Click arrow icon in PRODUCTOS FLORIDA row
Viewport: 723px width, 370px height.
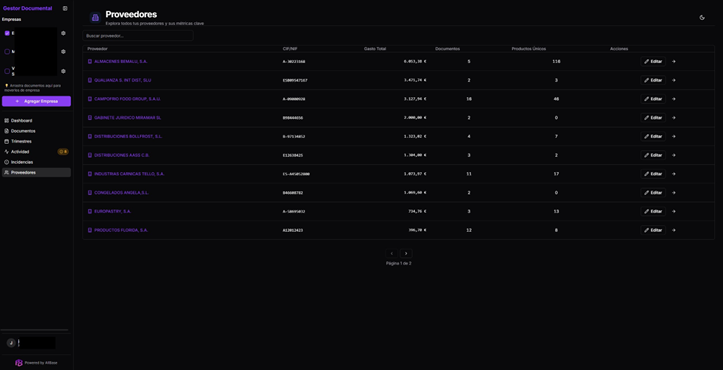[x=674, y=230]
